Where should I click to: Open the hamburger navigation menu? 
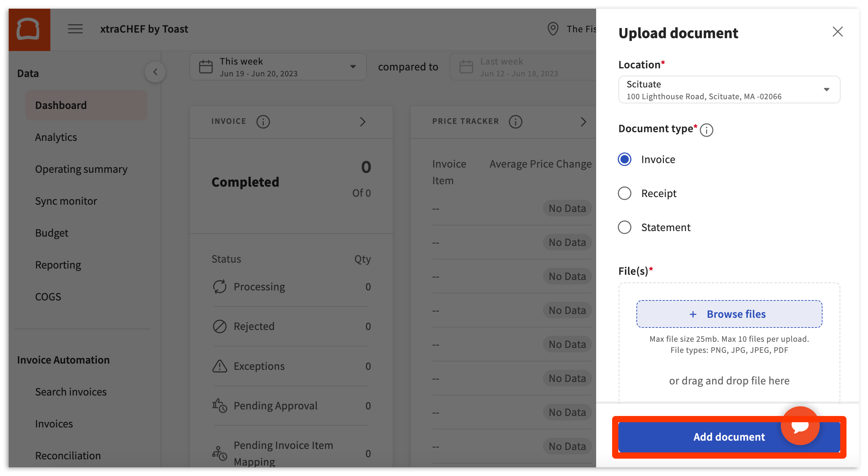coord(75,29)
